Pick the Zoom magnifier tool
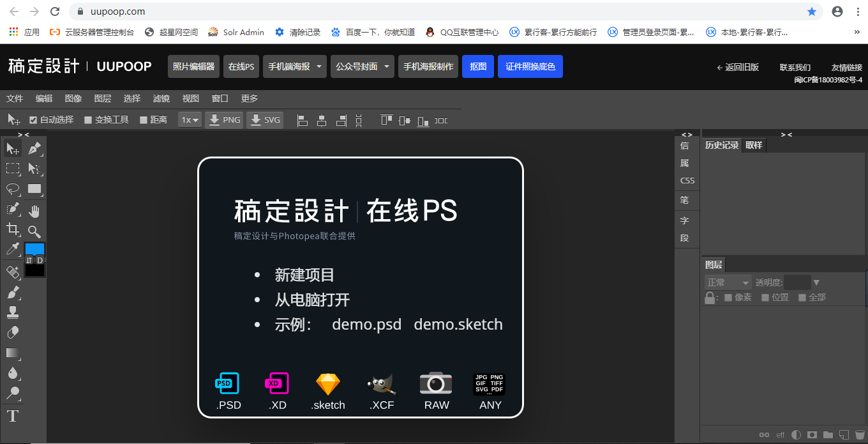Screen dimensions: 868x444 [x=35, y=231]
